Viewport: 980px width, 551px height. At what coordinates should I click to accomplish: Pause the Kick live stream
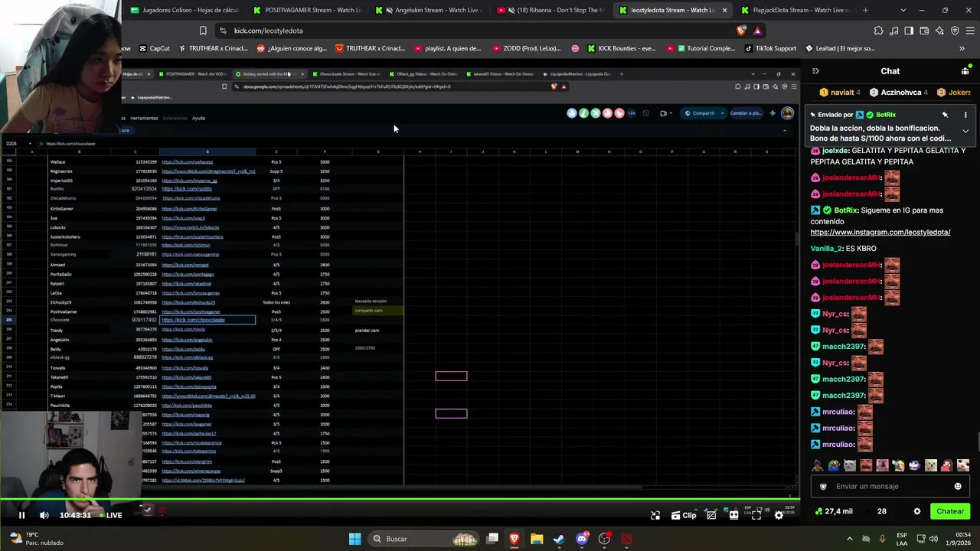[21, 515]
